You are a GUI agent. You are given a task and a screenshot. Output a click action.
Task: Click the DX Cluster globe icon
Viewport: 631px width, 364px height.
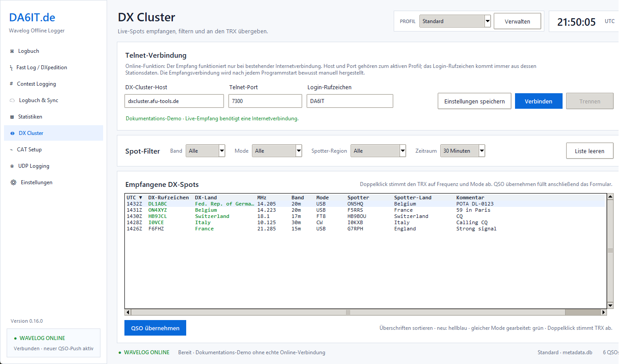click(12, 133)
